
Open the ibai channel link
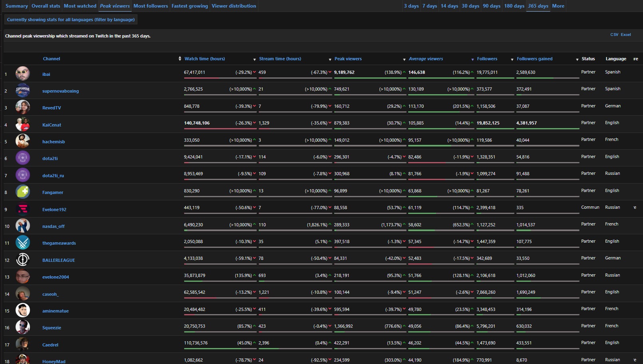tap(46, 74)
